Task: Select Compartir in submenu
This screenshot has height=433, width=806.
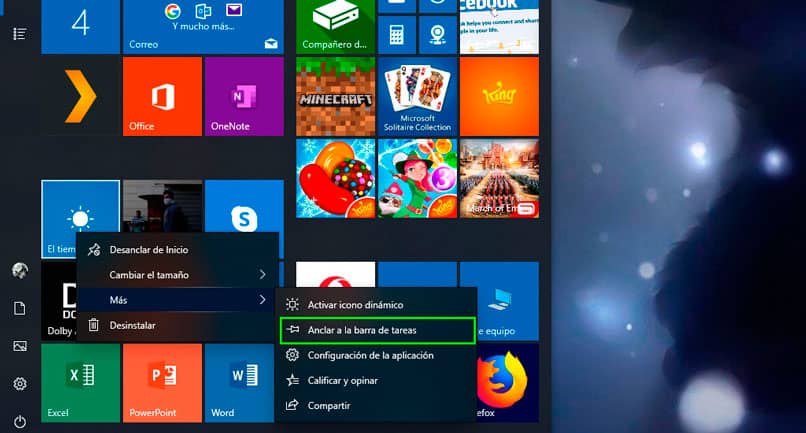Action: click(x=377, y=406)
